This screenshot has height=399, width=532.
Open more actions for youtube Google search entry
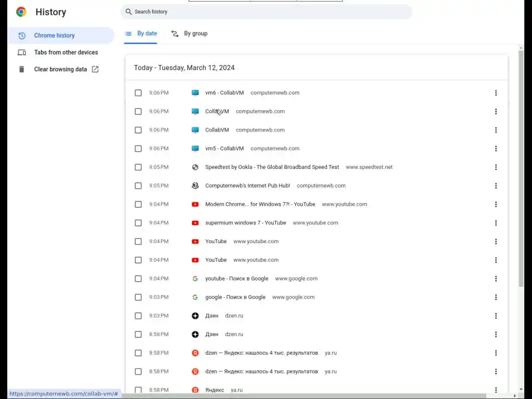[x=496, y=278]
